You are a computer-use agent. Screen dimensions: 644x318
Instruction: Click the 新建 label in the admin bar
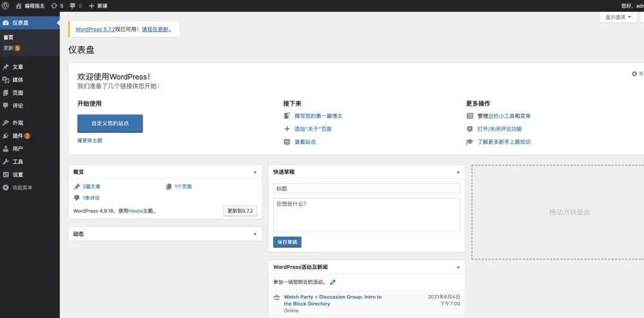[103, 6]
